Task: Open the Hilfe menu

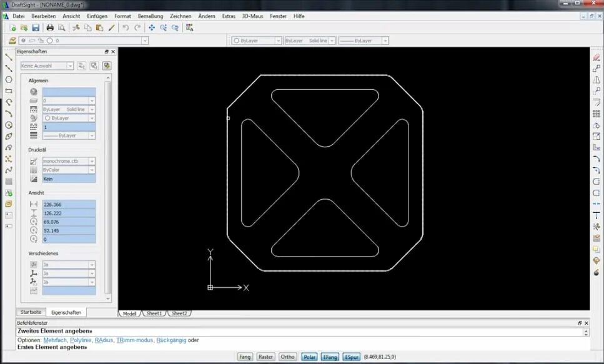Action: click(x=299, y=16)
